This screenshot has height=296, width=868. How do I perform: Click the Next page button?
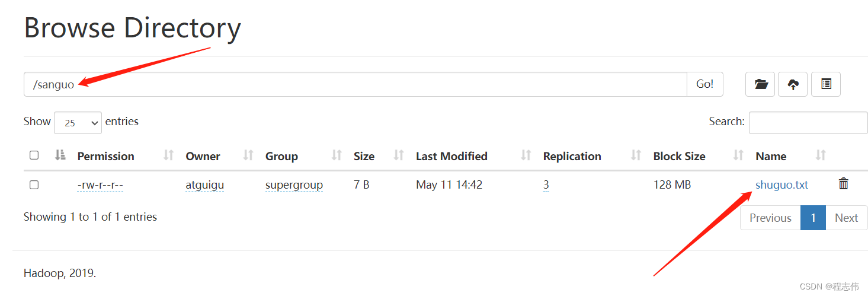(846, 218)
